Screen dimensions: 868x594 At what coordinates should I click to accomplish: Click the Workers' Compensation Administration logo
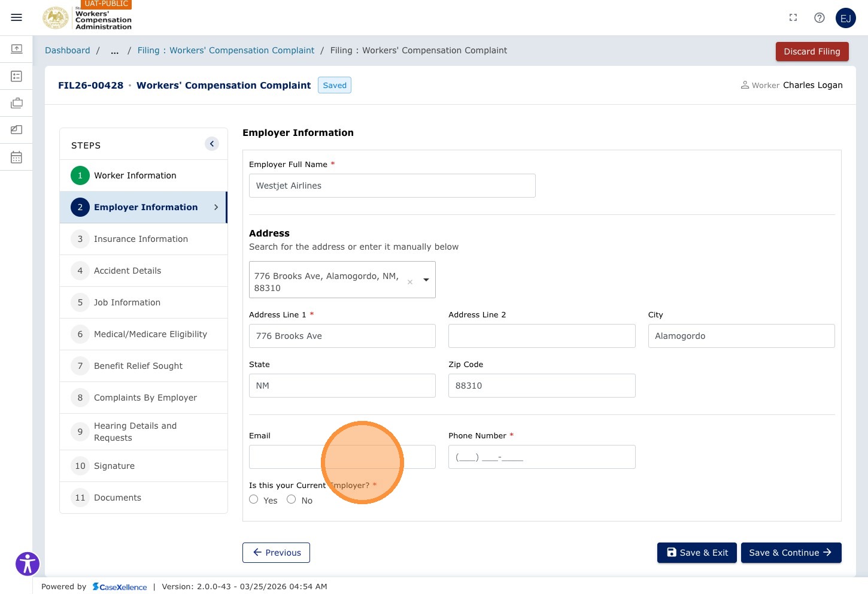tap(87, 18)
